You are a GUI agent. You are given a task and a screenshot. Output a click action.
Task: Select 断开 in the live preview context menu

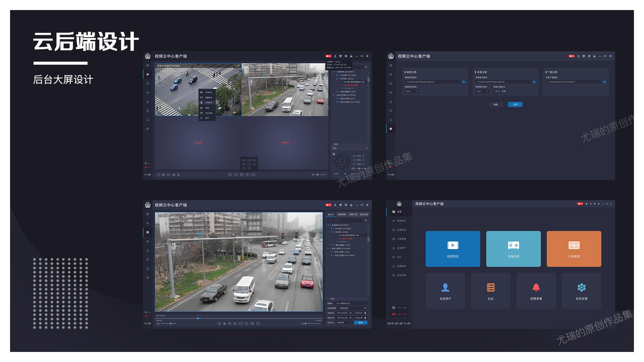pyautogui.click(x=207, y=118)
